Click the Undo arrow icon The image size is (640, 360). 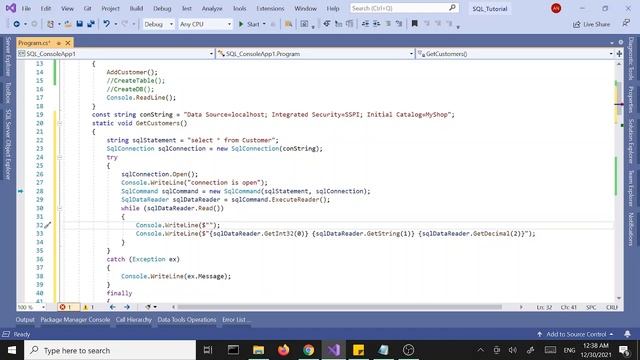(107, 24)
